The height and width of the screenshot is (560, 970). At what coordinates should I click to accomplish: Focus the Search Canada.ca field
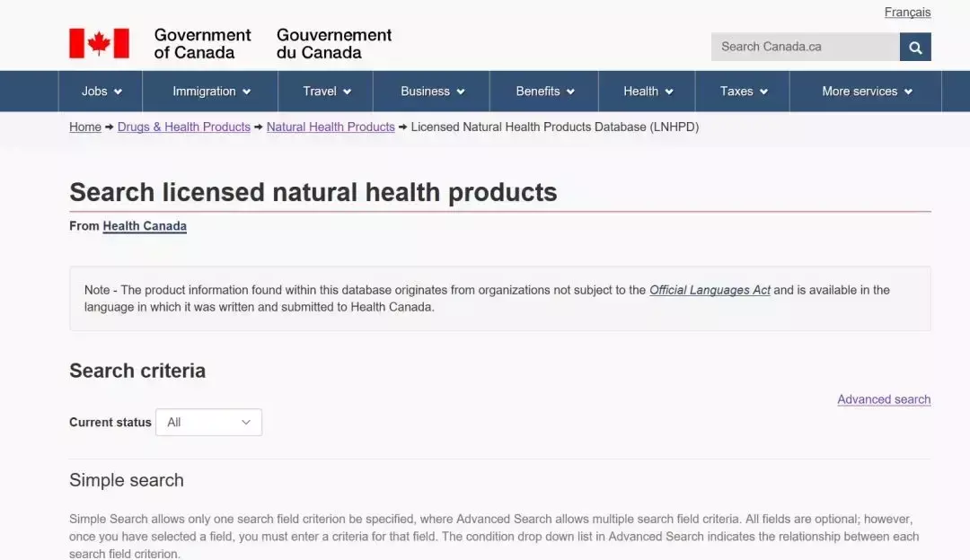tap(805, 47)
